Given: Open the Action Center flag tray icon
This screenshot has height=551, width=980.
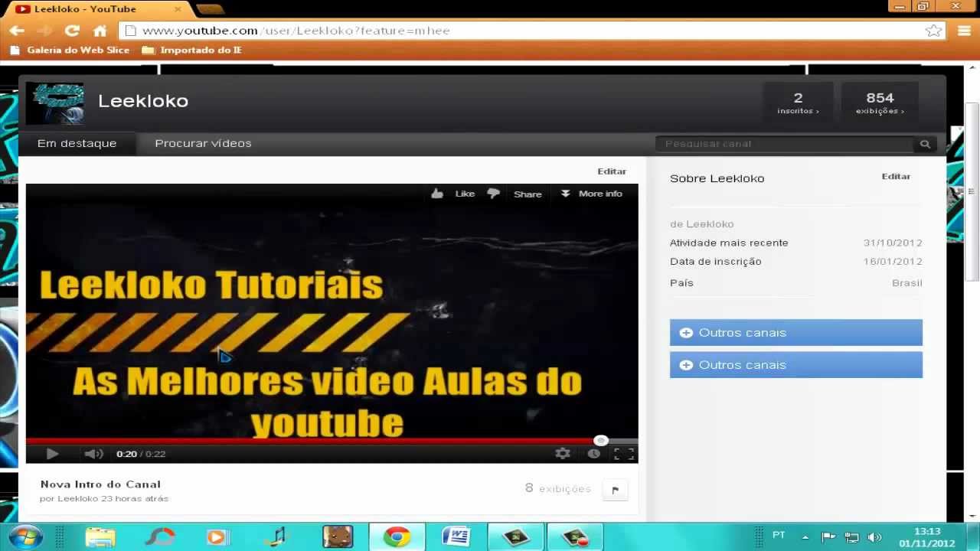Looking at the screenshot, I should coord(828,537).
